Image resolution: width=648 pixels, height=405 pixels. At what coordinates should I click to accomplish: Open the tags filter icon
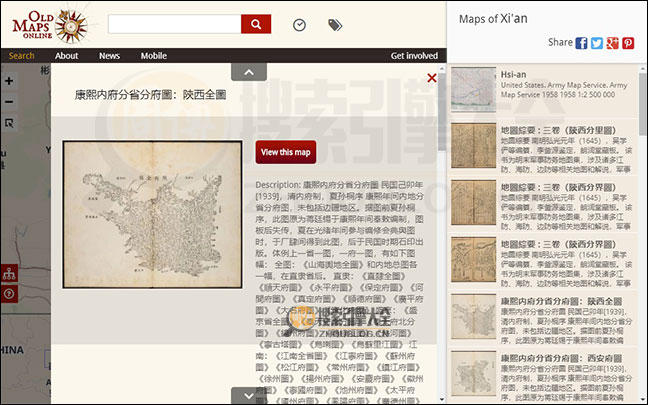[335, 25]
